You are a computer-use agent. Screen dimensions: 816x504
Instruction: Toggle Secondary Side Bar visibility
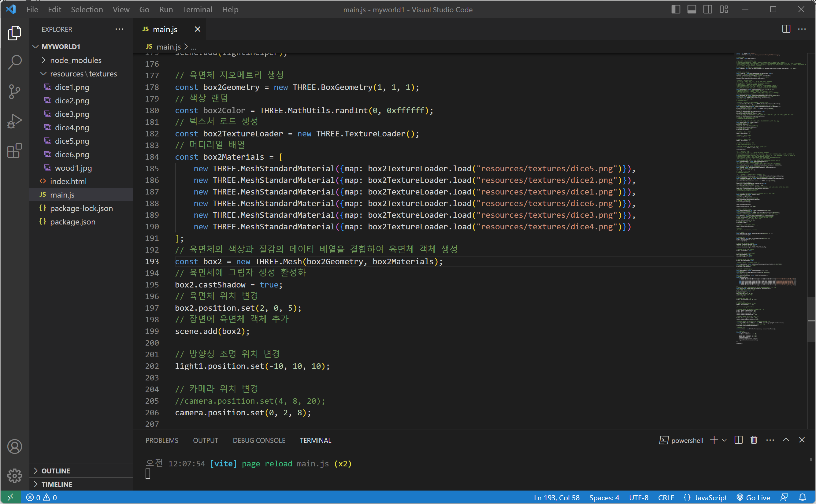point(707,9)
